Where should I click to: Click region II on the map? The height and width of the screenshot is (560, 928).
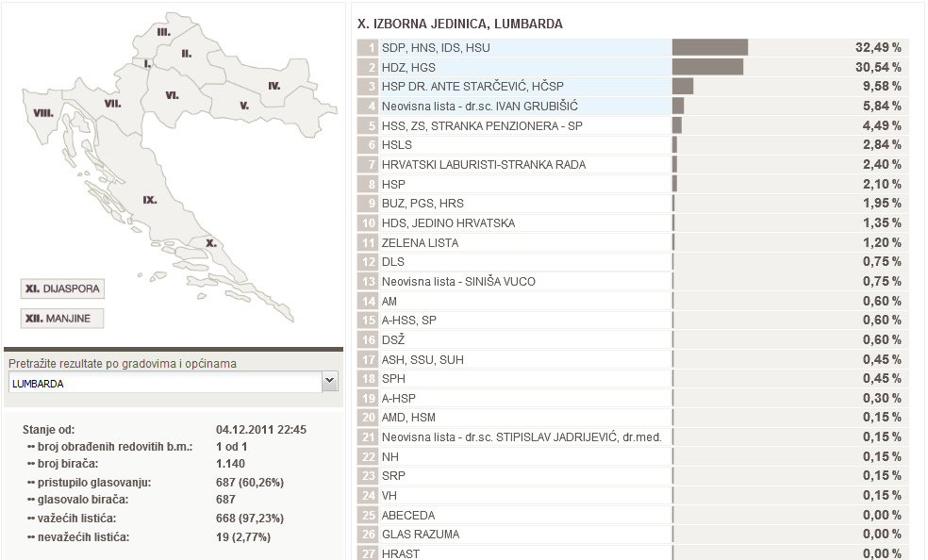(187, 53)
